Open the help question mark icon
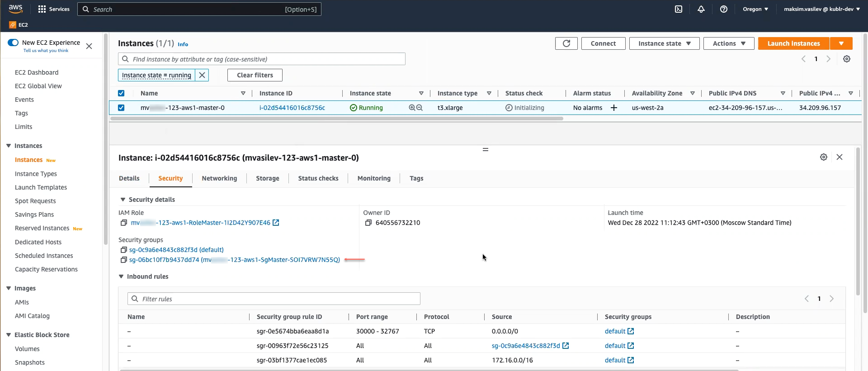The width and height of the screenshot is (868, 371). pos(724,9)
